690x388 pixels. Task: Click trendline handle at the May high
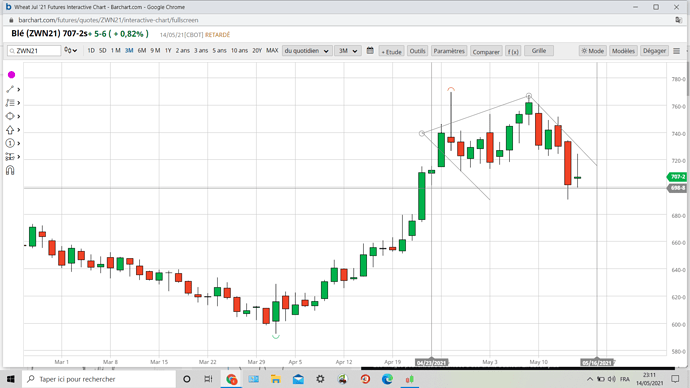[529, 96]
